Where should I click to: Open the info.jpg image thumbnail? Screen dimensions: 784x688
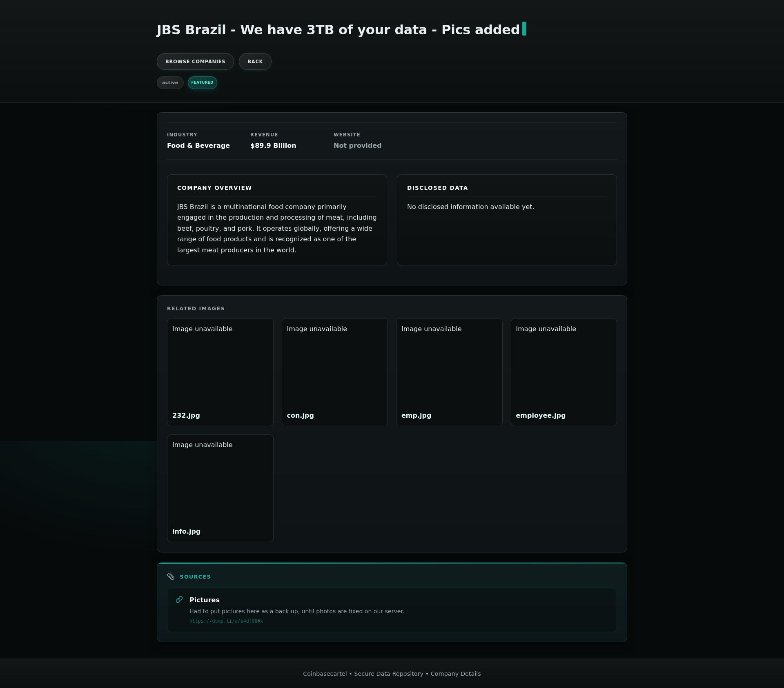(220, 488)
